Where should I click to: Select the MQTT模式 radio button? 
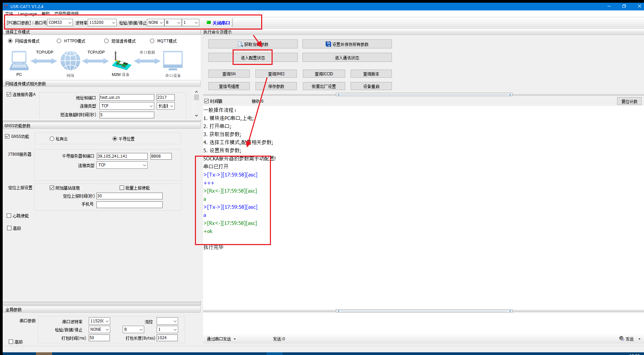click(x=152, y=41)
